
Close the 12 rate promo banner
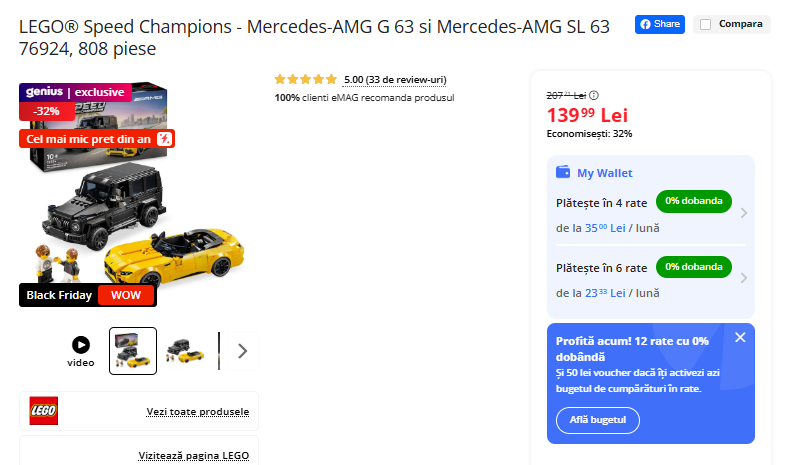[x=740, y=337]
